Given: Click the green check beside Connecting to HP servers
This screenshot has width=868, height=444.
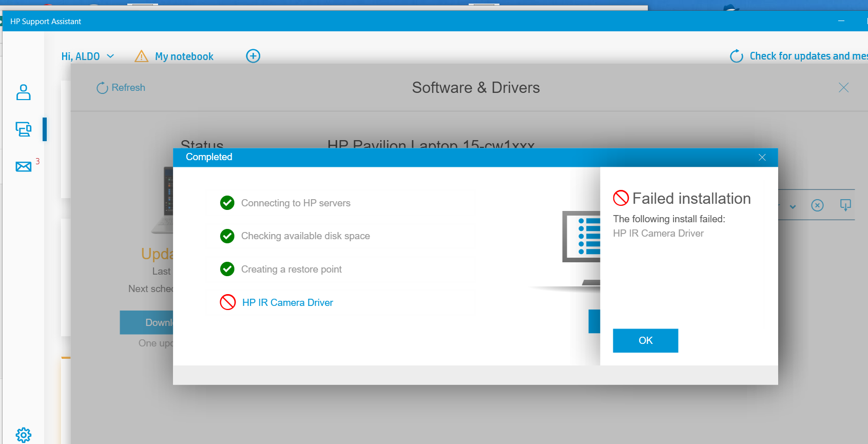Looking at the screenshot, I should (227, 203).
